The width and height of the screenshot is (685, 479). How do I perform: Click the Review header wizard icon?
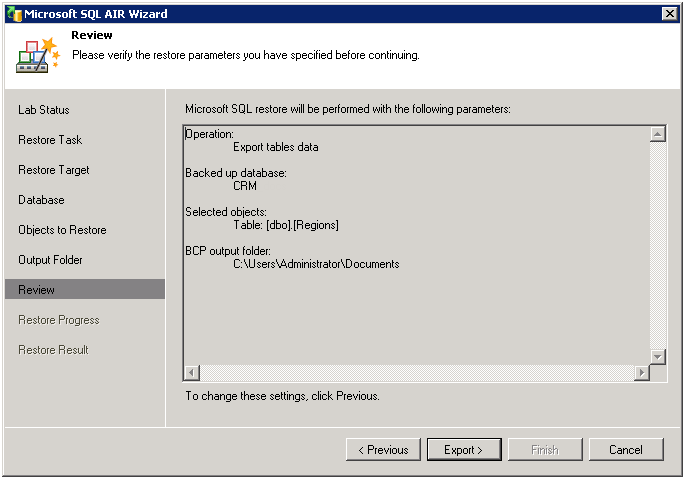coord(38,56)
